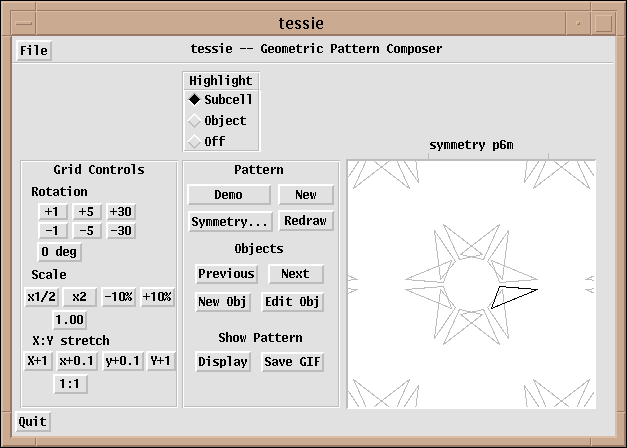Quit the tessie application

[x=33, y=422]
